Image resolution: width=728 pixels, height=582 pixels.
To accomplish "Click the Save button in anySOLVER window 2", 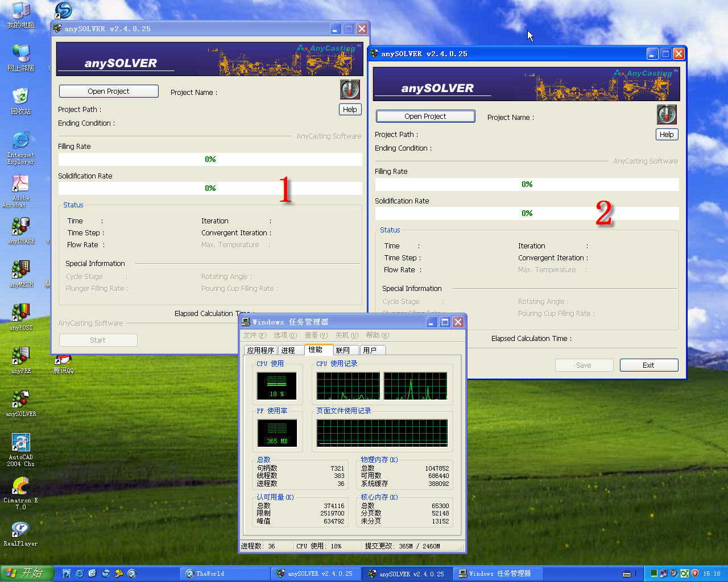I will click(x=584, y=365).
